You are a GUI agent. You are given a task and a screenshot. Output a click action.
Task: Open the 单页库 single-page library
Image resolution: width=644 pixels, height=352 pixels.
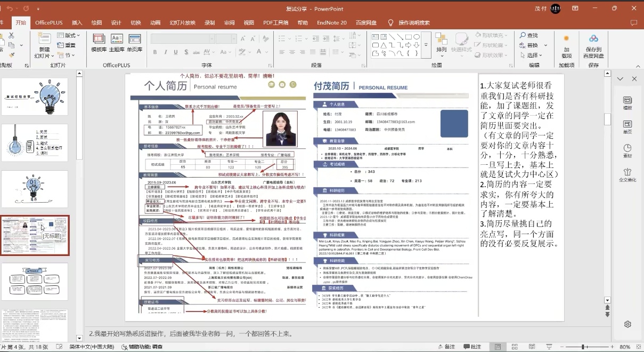point(135,43)
